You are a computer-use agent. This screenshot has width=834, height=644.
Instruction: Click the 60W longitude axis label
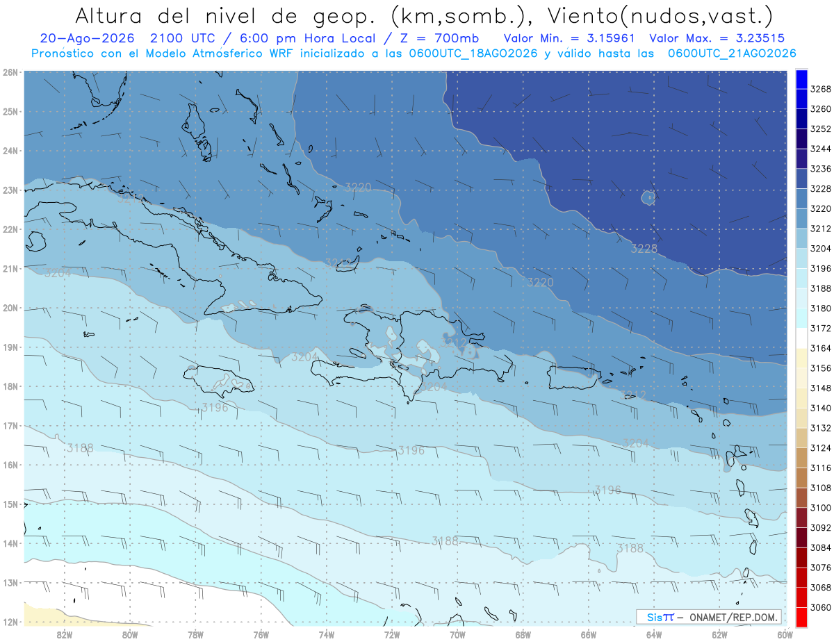[785, 635]
